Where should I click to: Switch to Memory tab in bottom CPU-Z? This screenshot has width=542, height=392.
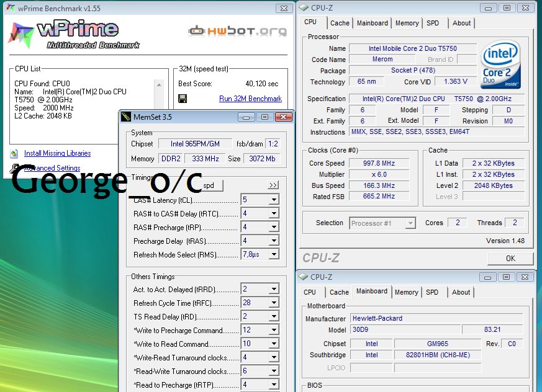406,292
